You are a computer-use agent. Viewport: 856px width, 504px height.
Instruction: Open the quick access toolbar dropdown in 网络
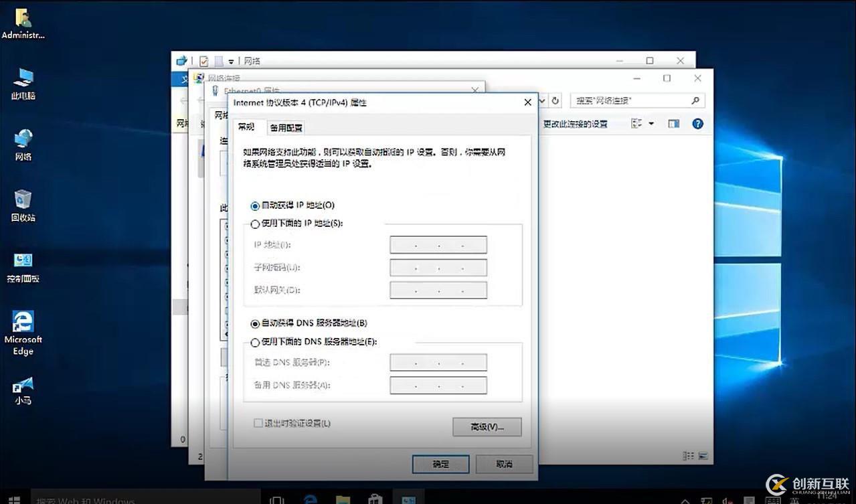231,62
